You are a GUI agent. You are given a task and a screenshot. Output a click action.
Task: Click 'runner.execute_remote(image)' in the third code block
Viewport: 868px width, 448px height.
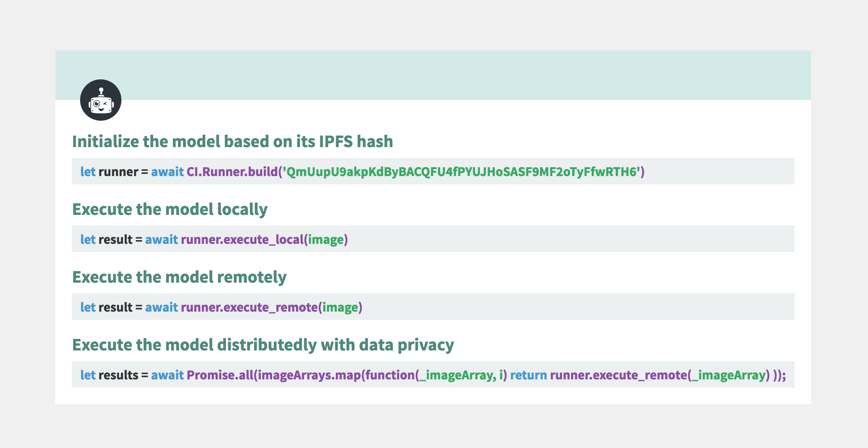[x=271, y=307]
